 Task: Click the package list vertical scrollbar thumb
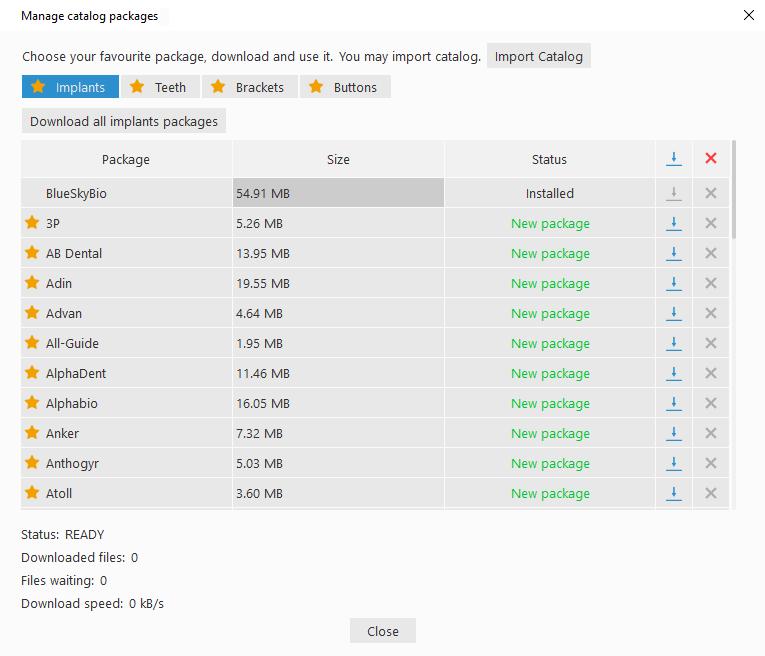pyautogui.click(x=733, y=189)
